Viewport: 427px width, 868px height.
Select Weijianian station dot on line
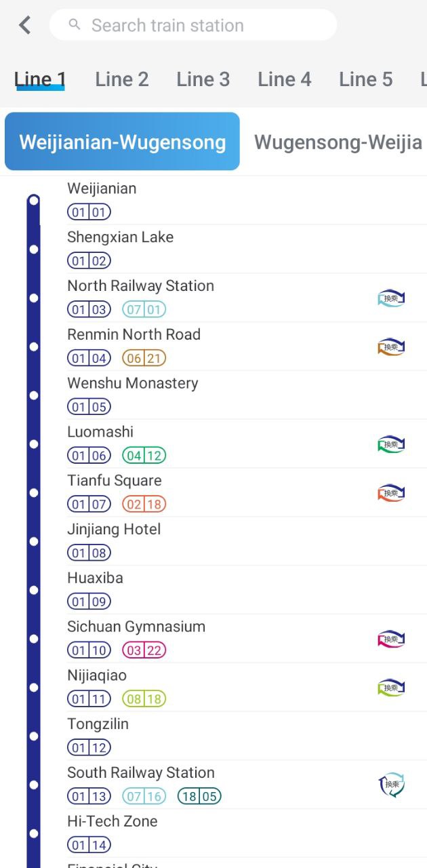point(33,201)
